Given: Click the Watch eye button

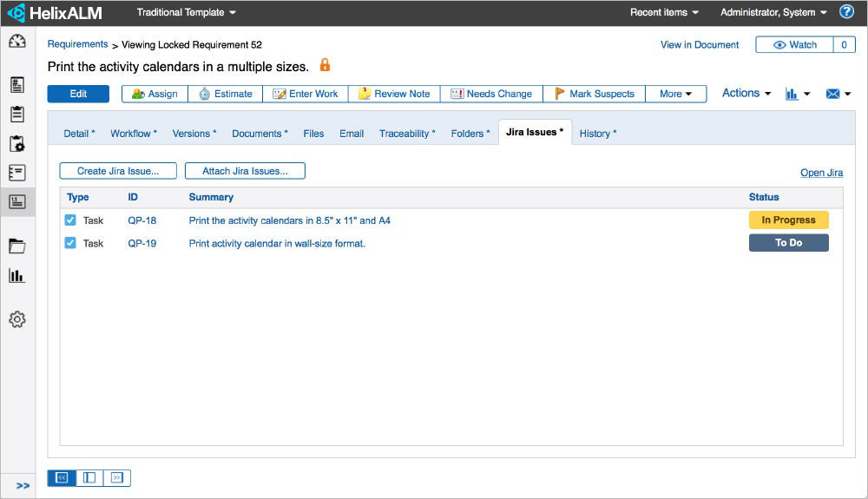Looking at the screenshot, I should pos(794,45).
